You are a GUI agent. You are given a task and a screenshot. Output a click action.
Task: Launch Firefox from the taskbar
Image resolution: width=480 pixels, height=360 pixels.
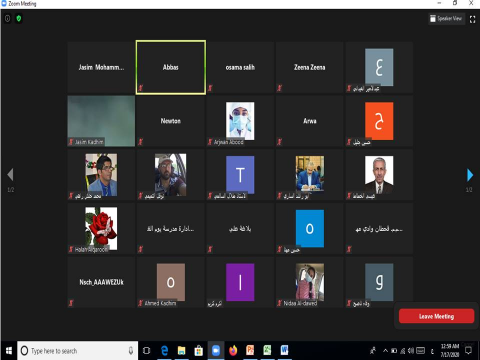point(233,351)
